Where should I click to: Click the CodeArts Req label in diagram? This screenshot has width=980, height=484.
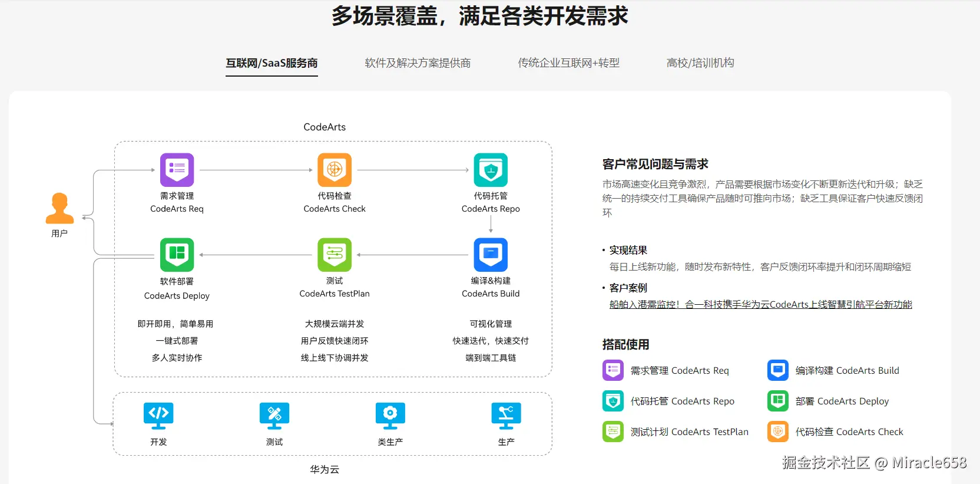click(177, 209)
